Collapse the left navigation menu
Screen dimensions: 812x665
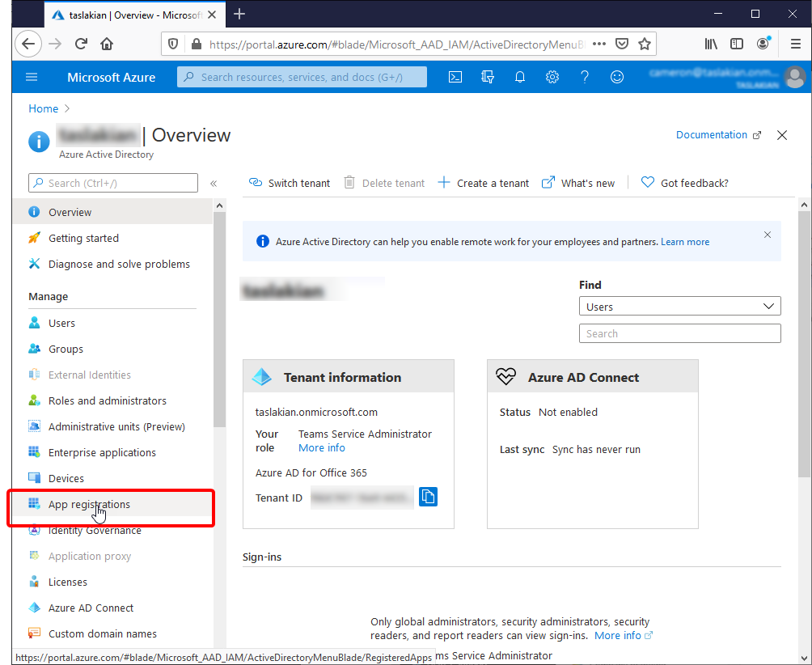point(214,184)
